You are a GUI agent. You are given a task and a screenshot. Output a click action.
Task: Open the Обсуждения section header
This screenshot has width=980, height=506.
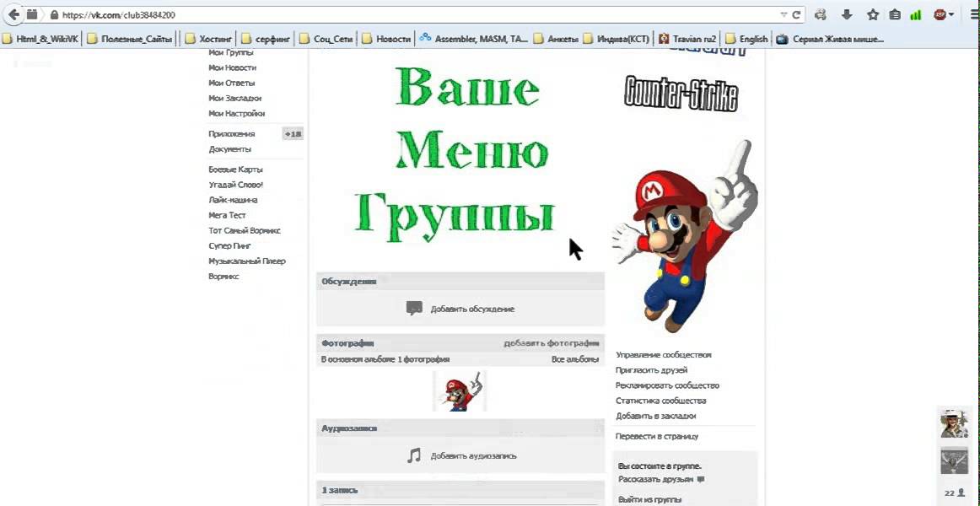click(460, 281)
